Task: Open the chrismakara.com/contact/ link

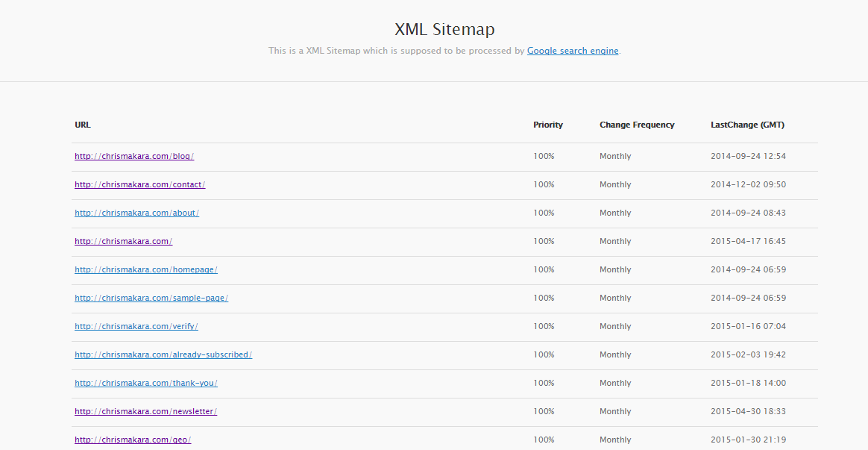Action: click(140, 184)
